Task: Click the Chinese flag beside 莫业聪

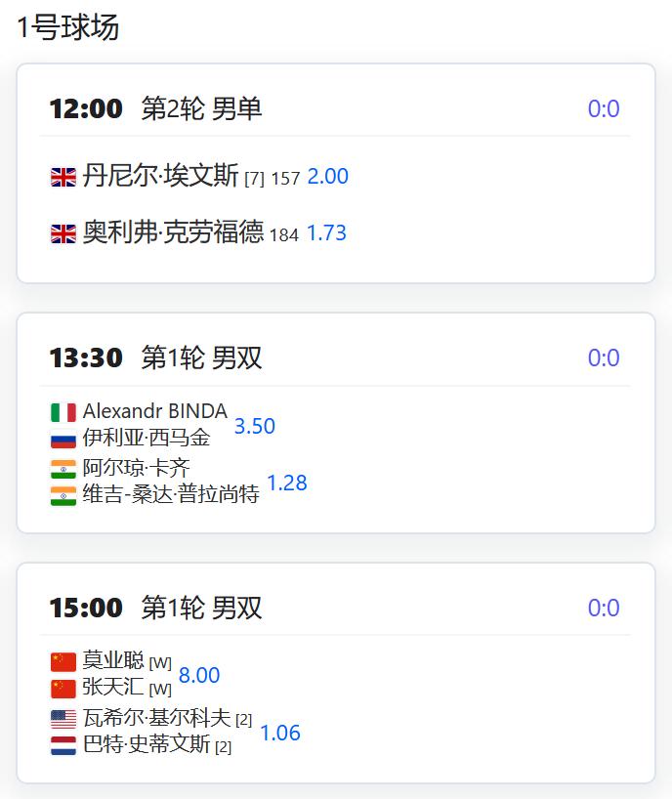Action: tap(63, 662)
